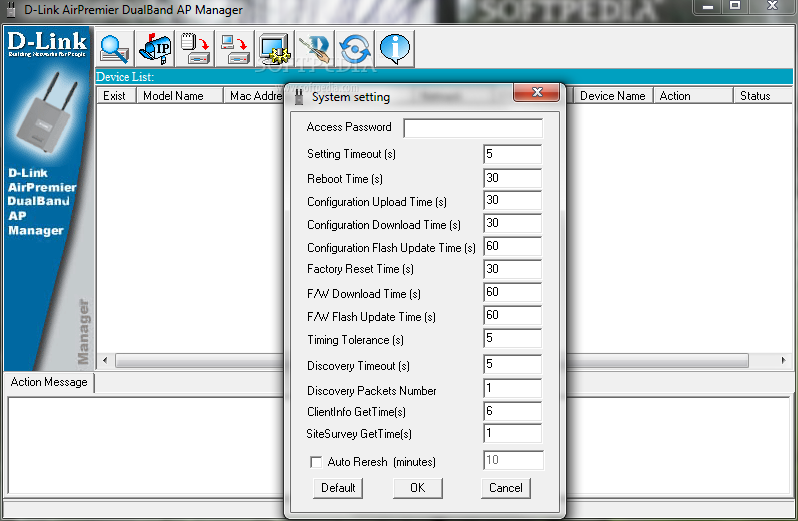Click the Exist column header

(x=116, y=96)
